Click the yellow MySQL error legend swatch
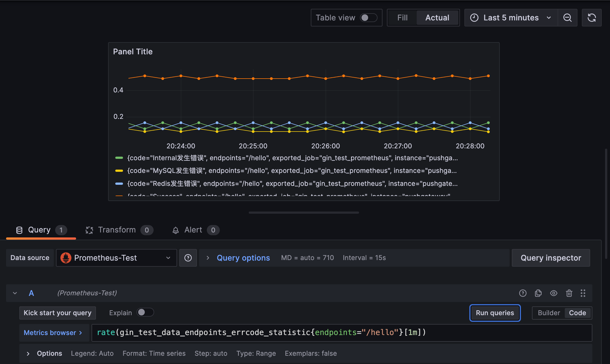Image resolution: width=610 pixels, height=364 pixels. [x=119, y=171]
